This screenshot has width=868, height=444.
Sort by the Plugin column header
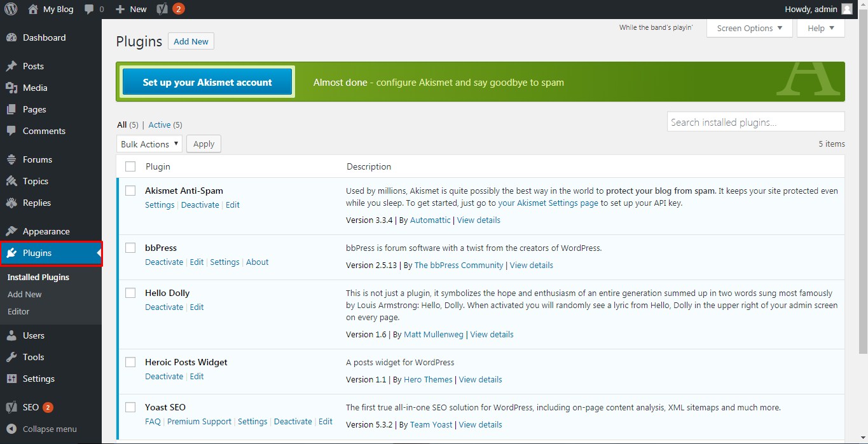(x=158, y=166)
